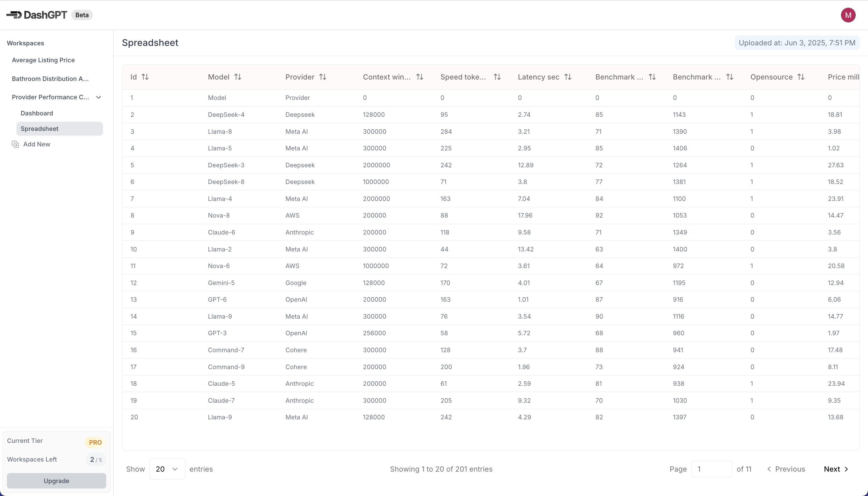Click the Upgrade button
The height and width of the screenshot is (496, 868).
click(x=57, y=481)
